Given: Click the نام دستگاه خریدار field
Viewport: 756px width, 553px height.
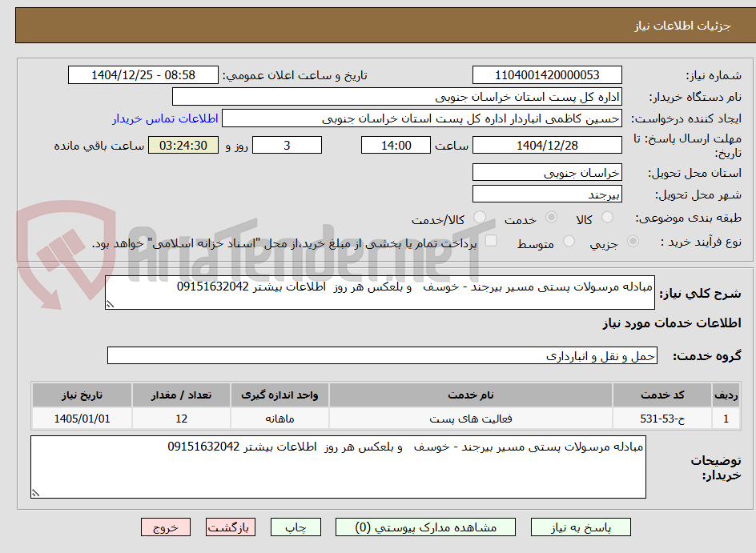Looking at the screenshot, I should 396,97.
